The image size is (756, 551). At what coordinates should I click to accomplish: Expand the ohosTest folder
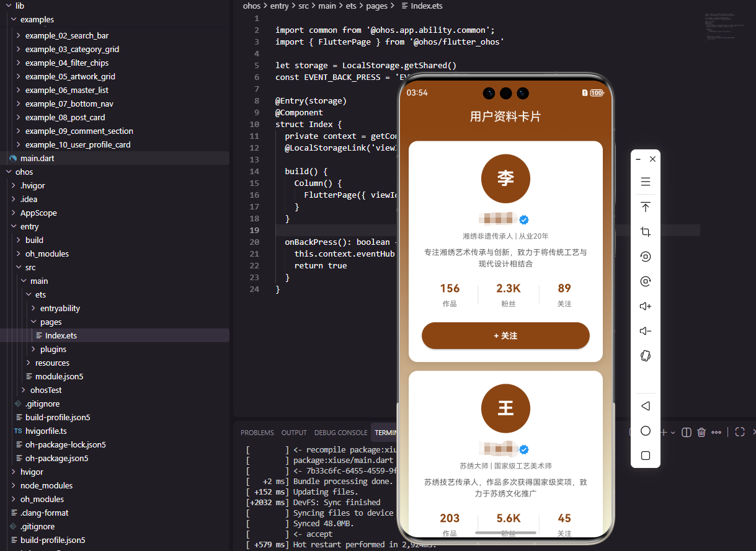(24, 390)
